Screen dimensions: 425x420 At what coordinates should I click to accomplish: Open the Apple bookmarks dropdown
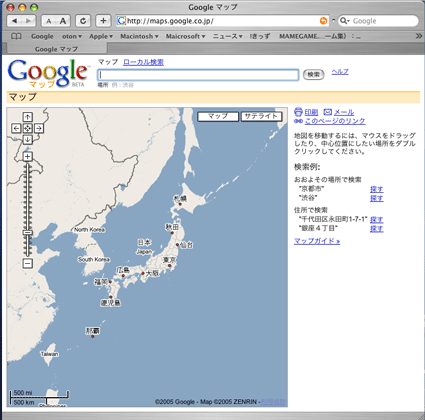101,36
